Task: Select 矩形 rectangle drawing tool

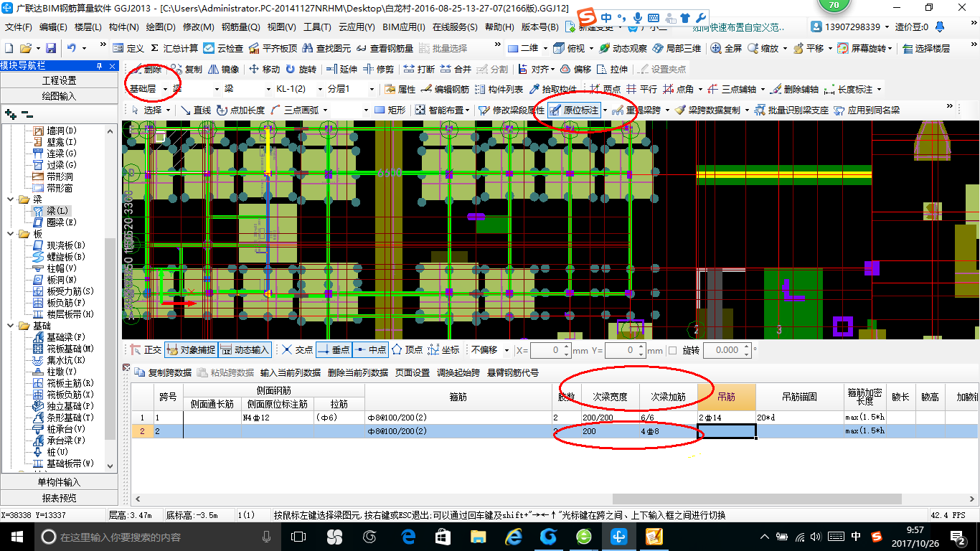Action: 390,110
